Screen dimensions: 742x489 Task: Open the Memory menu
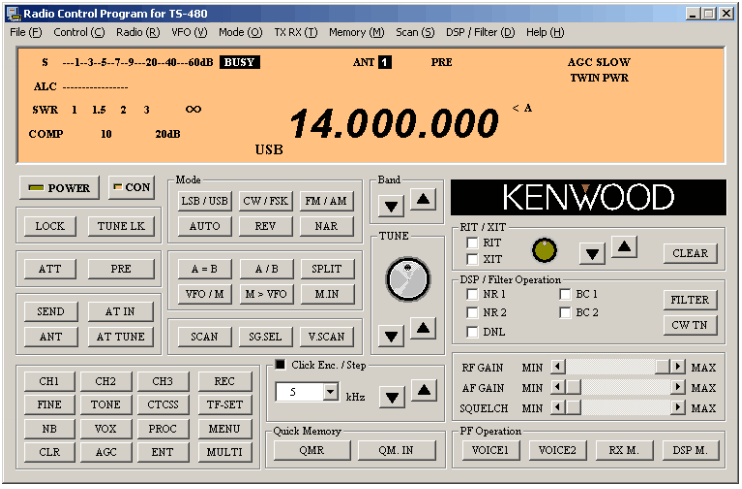(357, 32)
